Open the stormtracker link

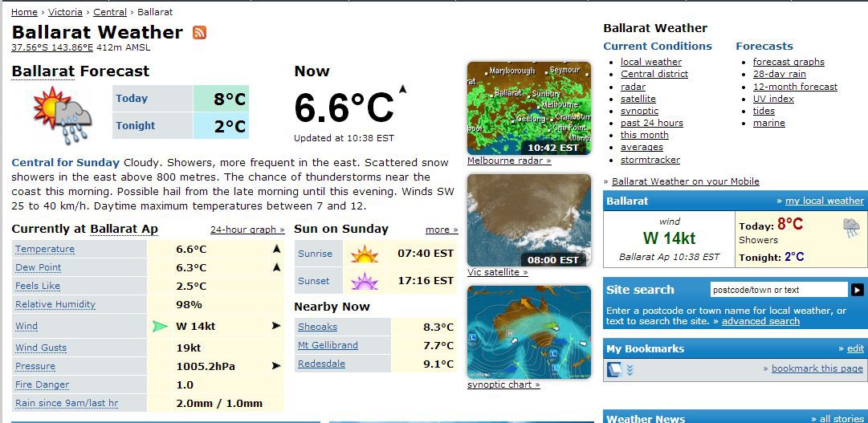[x=650, y=160]
